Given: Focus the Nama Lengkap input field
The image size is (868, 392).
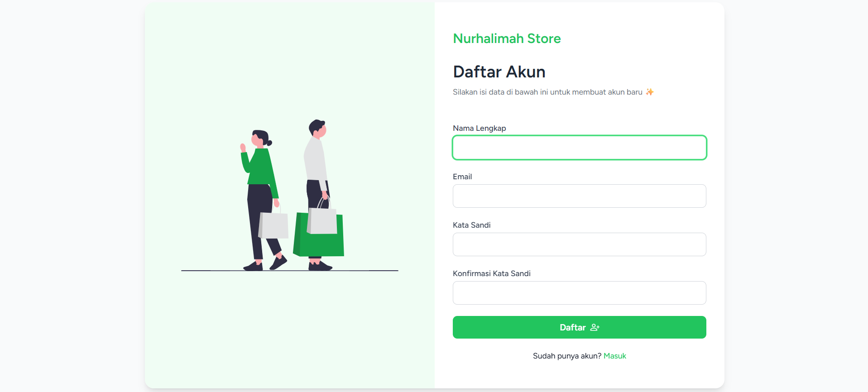Looking at the screenshot, I should 580,148.
